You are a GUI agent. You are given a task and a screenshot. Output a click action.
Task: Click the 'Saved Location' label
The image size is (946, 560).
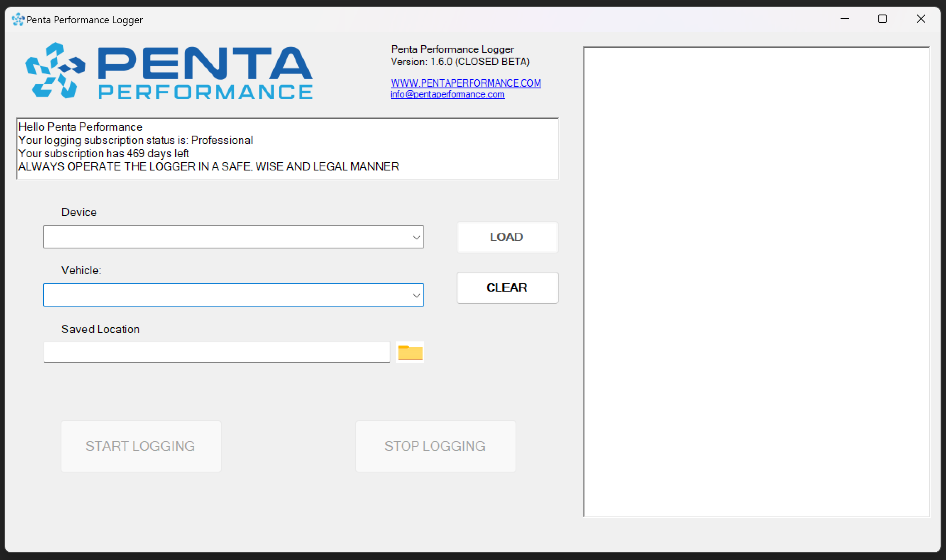pyautogui.click(x=100, y=329)
